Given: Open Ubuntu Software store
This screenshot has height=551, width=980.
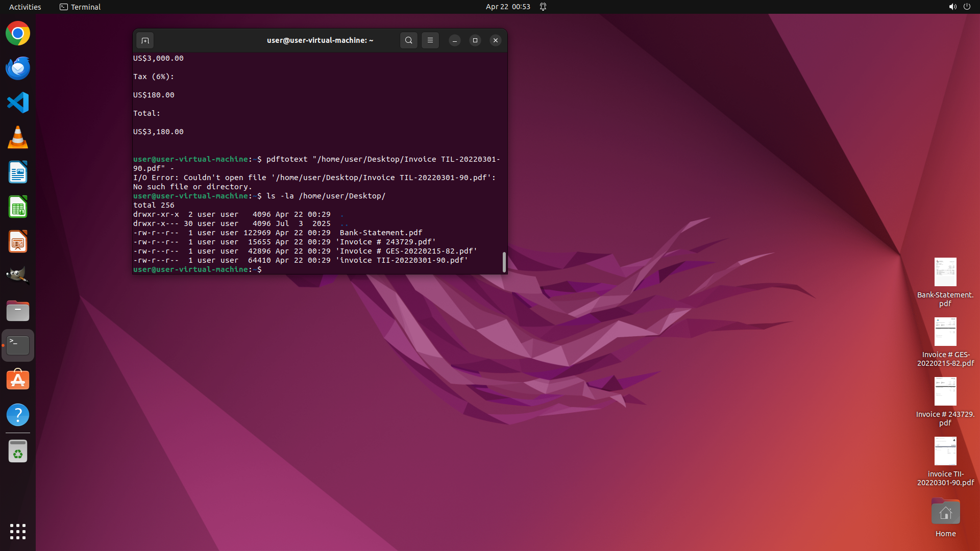Looking at the screenshot, I should pyautogui.click(x=18, y=380).
